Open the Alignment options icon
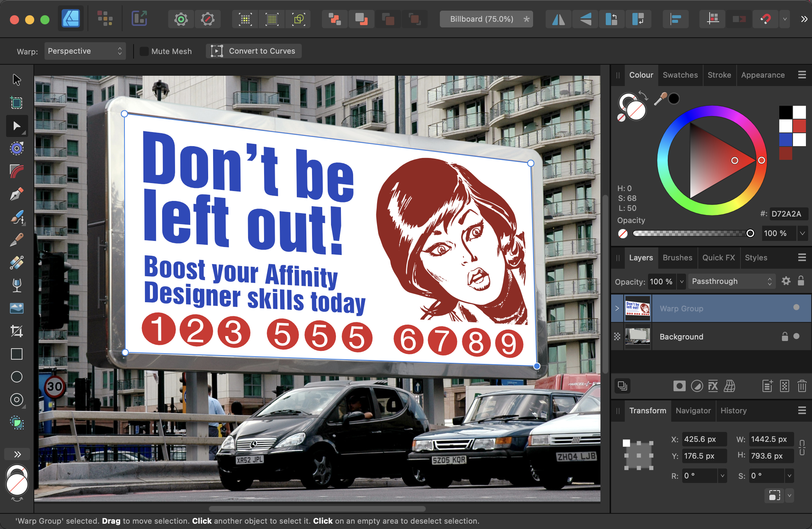The height and width of the screenshot is (529, 812). coord(675,19)
